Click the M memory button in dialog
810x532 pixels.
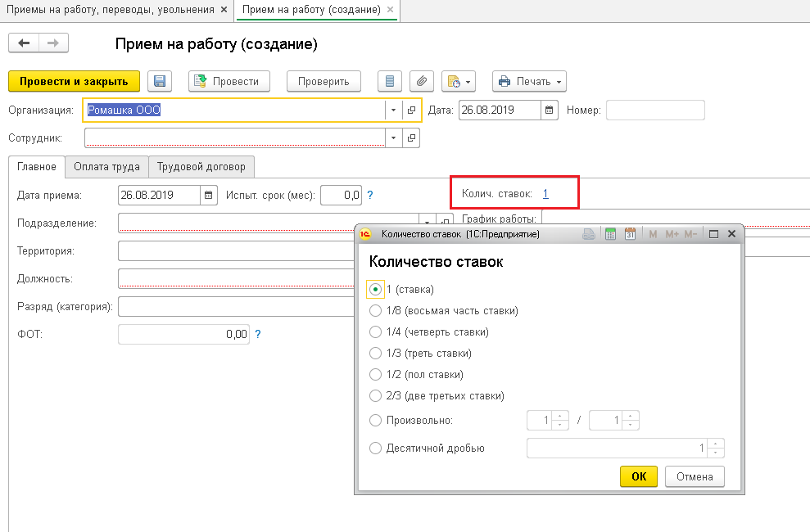pyautogui.click(x=653, y=234)
